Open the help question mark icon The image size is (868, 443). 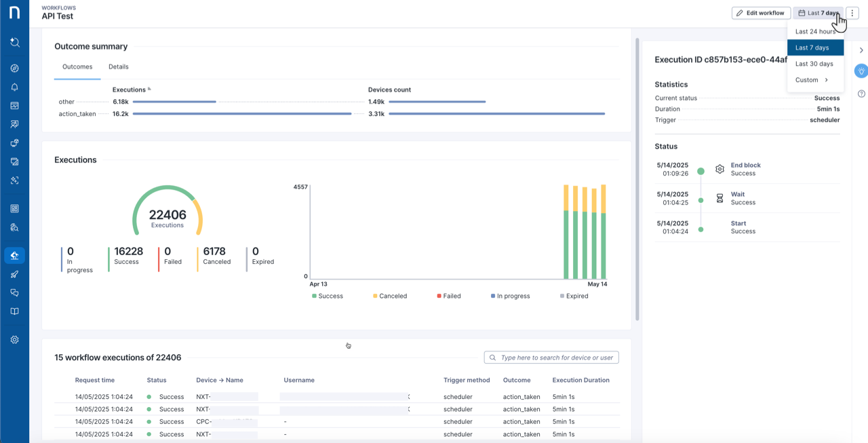click(x=861, y=94)
